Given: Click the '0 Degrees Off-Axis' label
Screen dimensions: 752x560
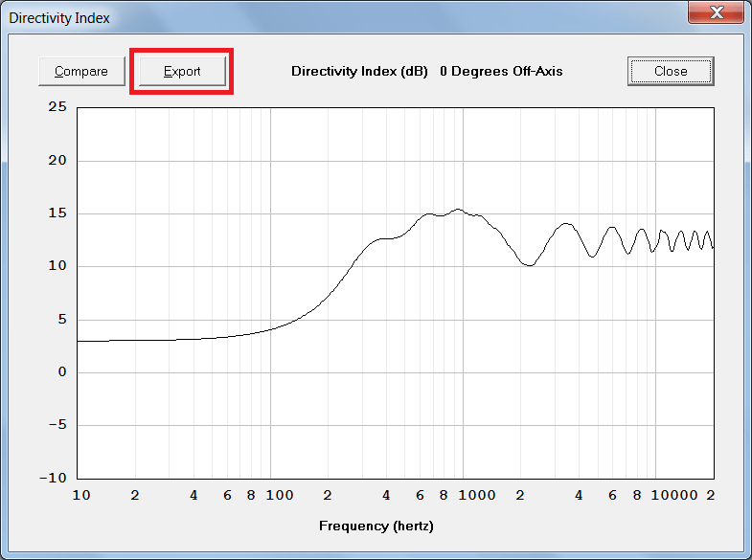Looking at the screenshot, I should coord(501,72).
